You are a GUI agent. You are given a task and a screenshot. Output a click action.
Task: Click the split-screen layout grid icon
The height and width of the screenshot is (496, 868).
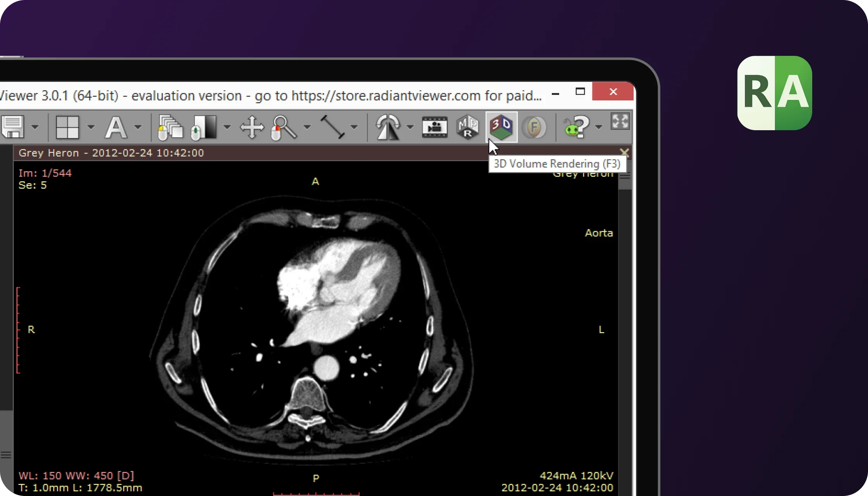[67, 127]
